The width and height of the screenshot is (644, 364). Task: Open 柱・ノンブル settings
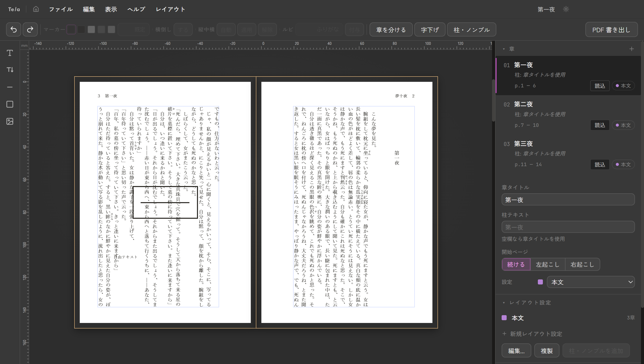[x=471, y=30]
